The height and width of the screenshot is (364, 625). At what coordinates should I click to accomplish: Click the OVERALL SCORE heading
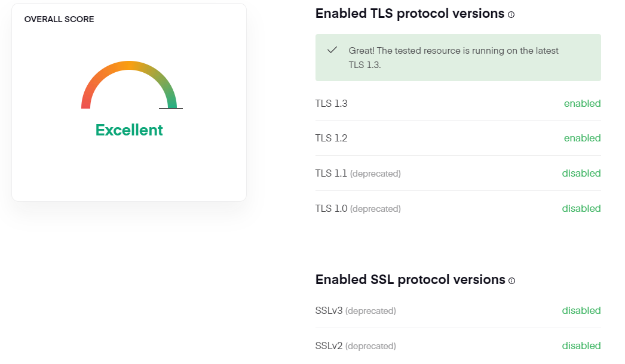point(59,19)
